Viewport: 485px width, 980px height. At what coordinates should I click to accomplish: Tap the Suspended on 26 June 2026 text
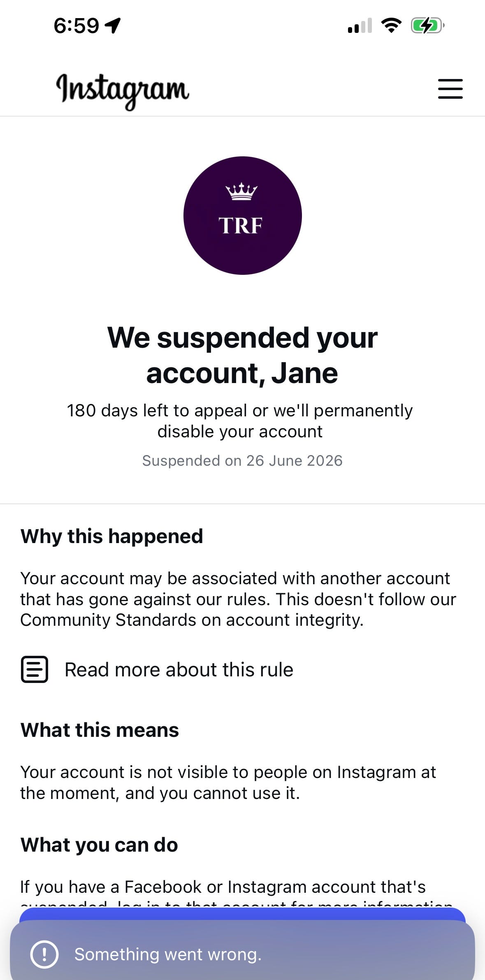[242, 461]
